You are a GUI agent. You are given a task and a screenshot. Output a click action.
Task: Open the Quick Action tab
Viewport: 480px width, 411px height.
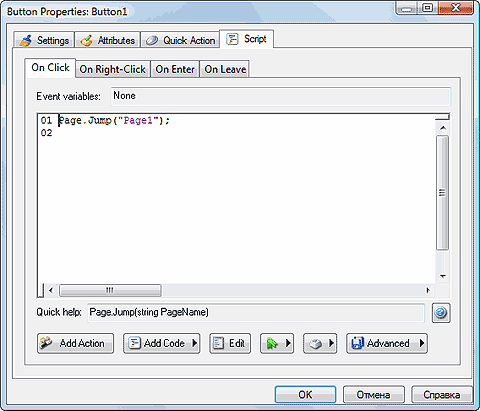[x=180, y=40]
